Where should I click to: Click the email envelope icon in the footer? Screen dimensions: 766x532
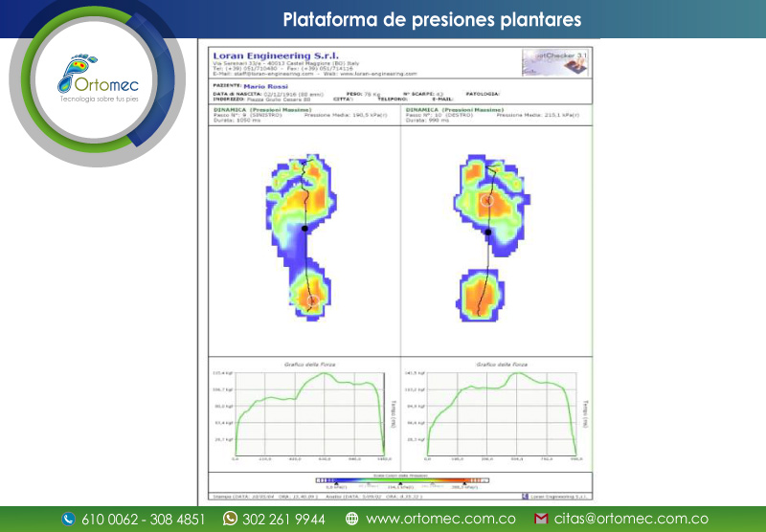click(x=540, y=520)
